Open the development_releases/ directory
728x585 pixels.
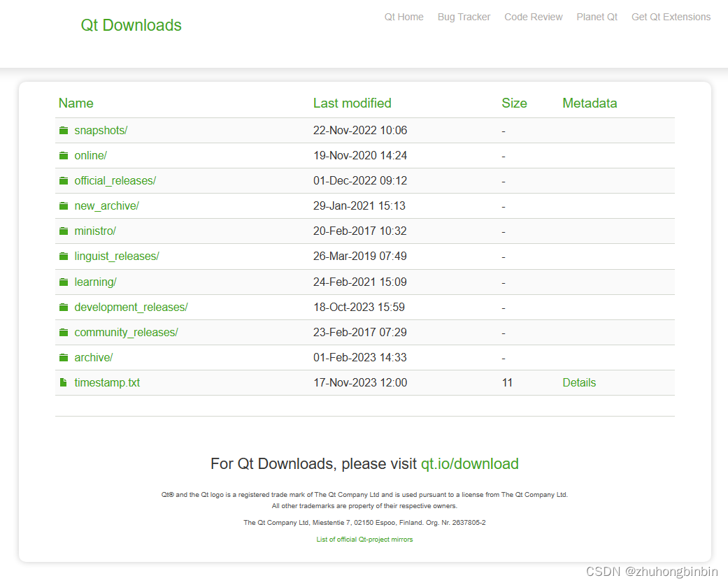[x=131, y=307]
